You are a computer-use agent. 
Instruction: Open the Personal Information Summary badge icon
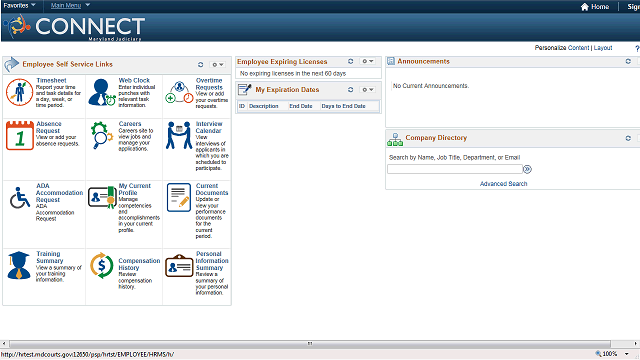point(179,265)
